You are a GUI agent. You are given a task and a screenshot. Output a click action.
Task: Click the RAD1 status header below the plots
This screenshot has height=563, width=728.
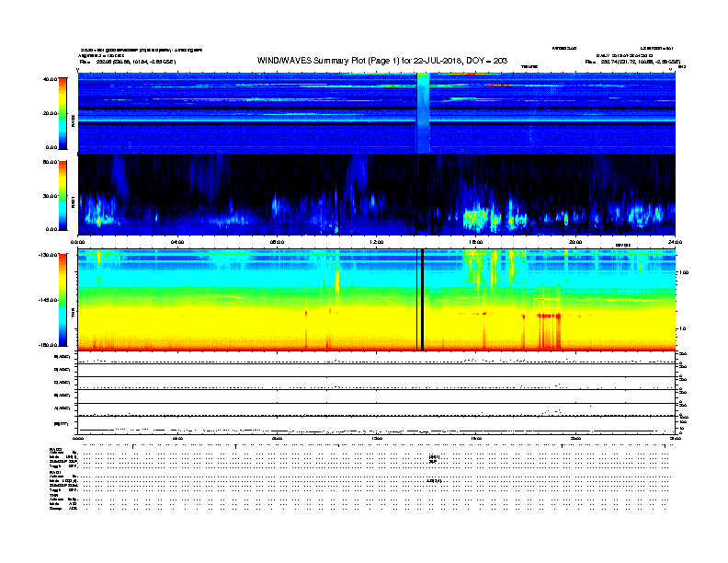pyautogui.click(x=55, y=473)
